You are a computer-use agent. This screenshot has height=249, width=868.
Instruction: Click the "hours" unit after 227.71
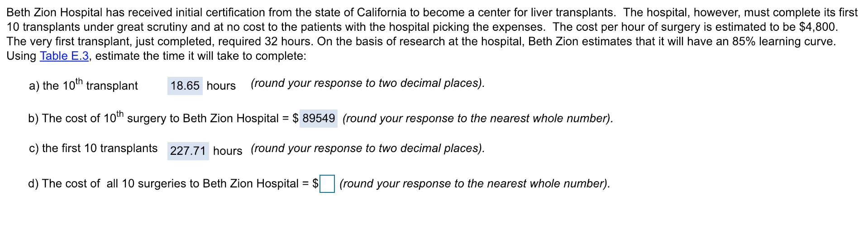click(228, 151)
